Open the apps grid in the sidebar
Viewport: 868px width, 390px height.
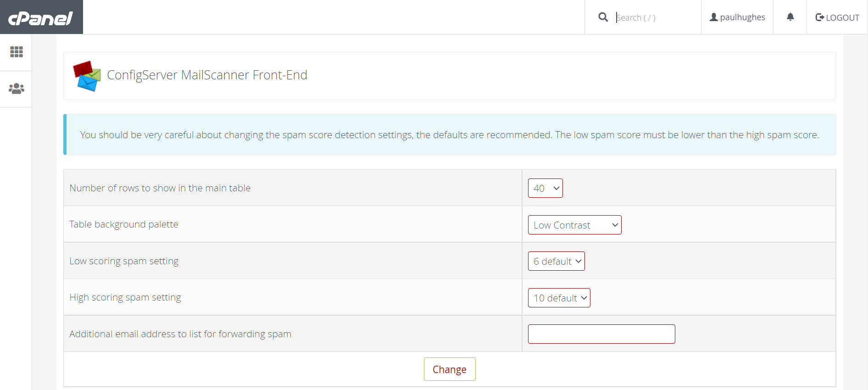16,51
